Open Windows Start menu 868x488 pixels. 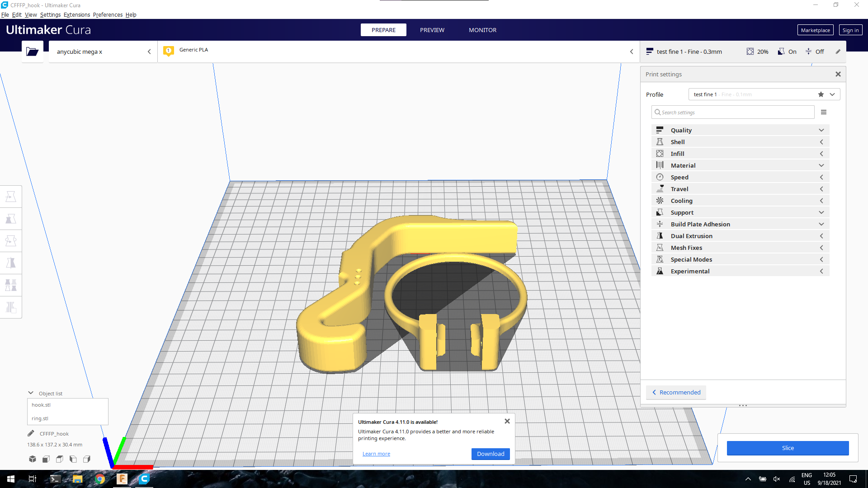[x=11, y=479]
